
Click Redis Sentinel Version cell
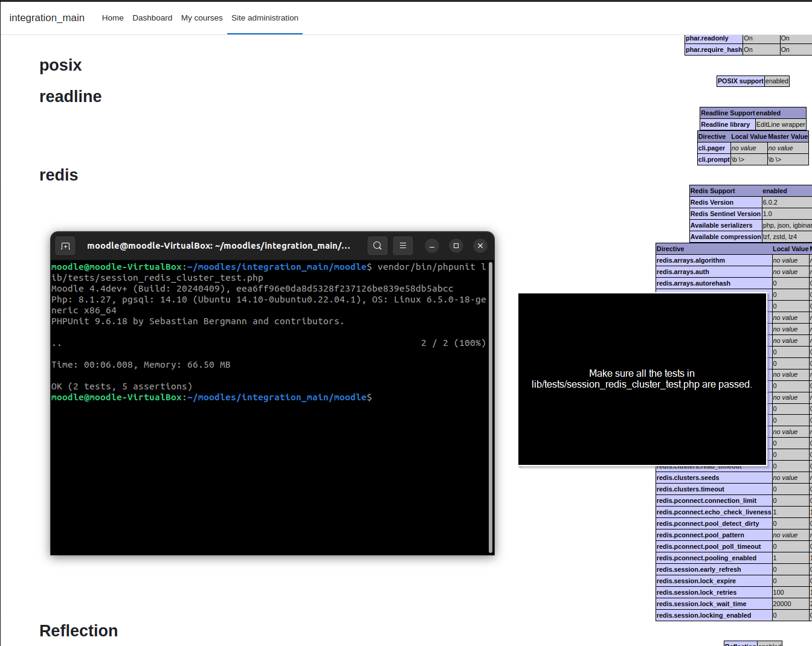pos(726,214)
